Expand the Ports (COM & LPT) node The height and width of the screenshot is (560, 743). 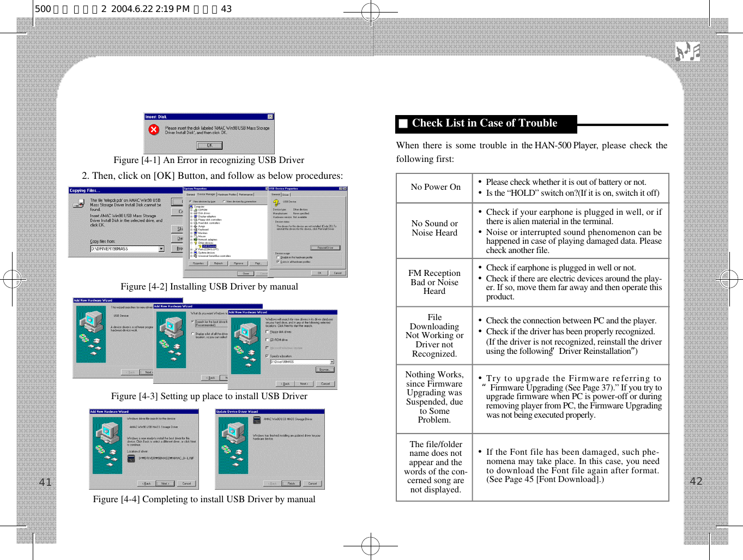coord(191,249)
